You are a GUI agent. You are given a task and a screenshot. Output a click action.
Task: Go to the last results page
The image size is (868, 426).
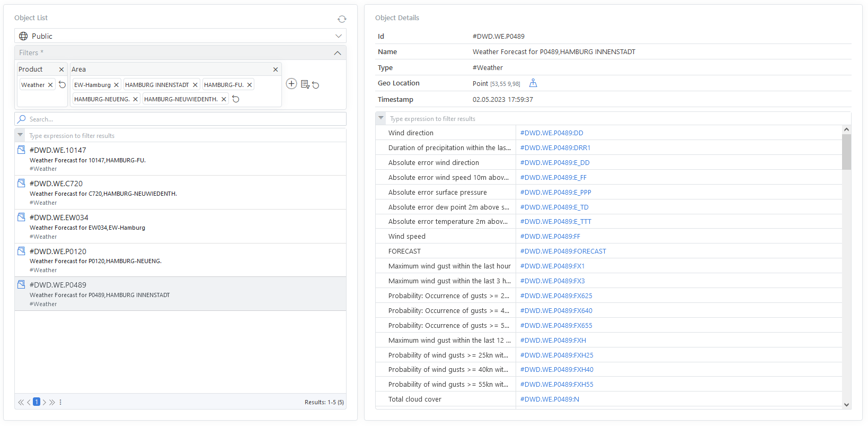coord(52,402)
